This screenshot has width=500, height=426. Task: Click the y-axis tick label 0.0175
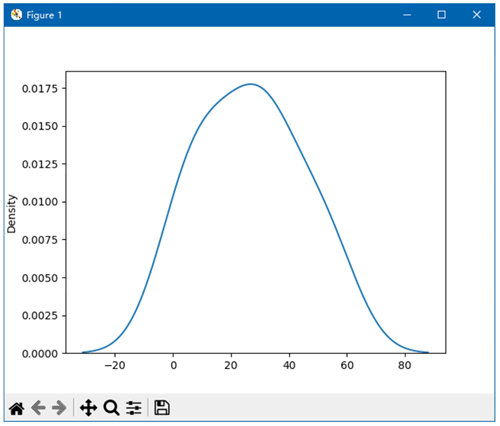point(39,89)
